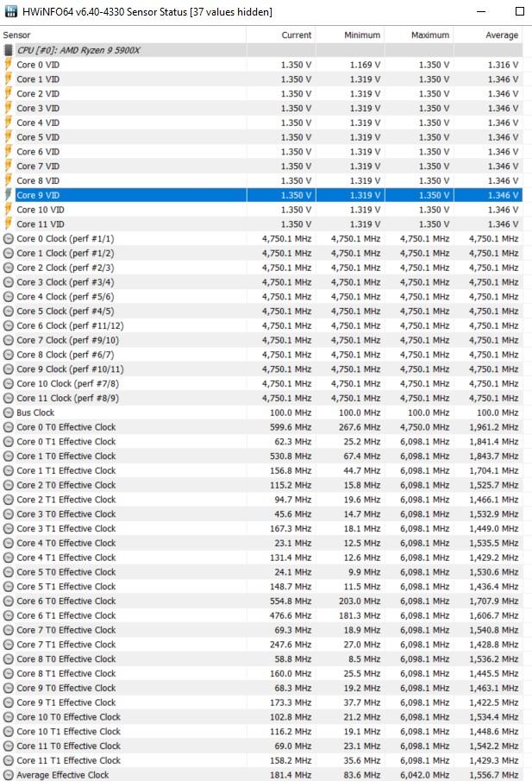Click the Current column header
The height and width of the screenshot is (781, 532).
click(281, 35)
